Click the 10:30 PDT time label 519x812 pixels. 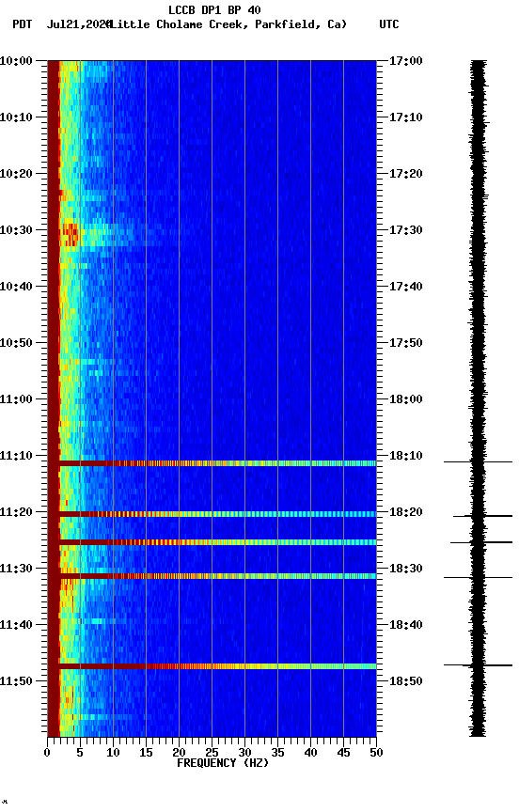(16, 230)
